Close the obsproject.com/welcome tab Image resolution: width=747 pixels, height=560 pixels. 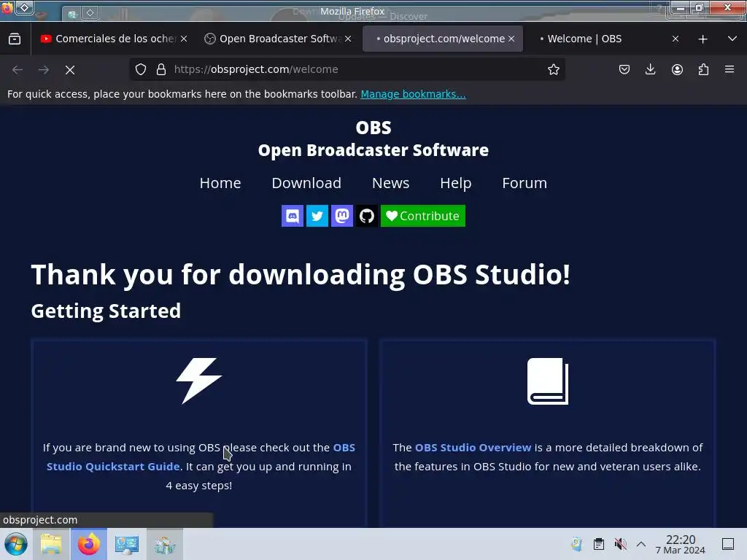click(x=511, y=39)
